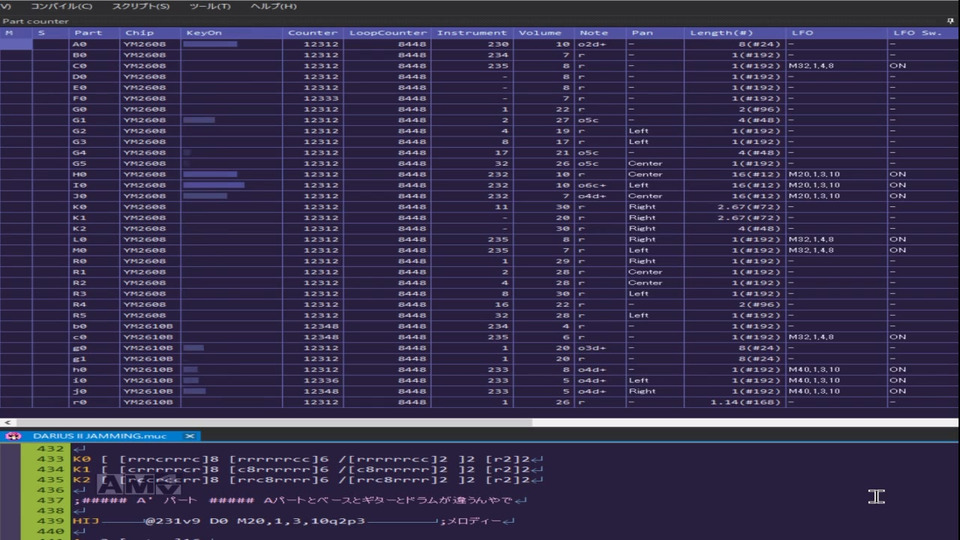Screen dimensions: 960x540
Task: Pin the Part counter panel
Action: [950, 20]
